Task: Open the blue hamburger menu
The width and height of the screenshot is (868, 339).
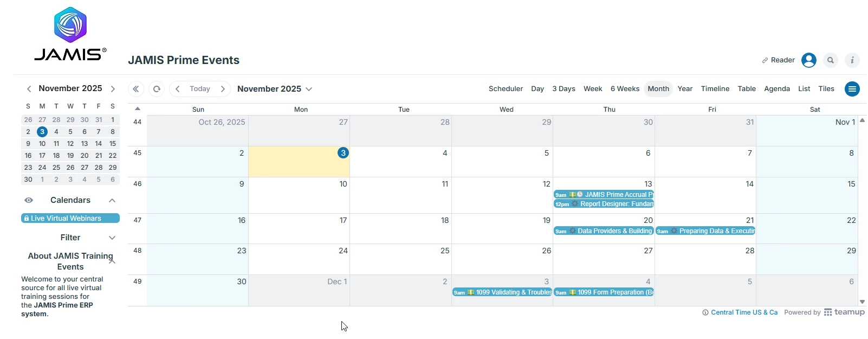Action: 852,89
